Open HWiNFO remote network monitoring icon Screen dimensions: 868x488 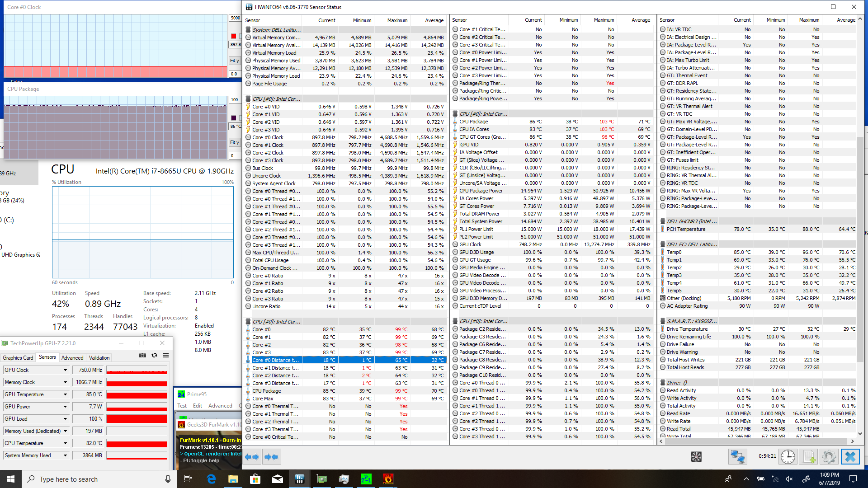(737, 457)
